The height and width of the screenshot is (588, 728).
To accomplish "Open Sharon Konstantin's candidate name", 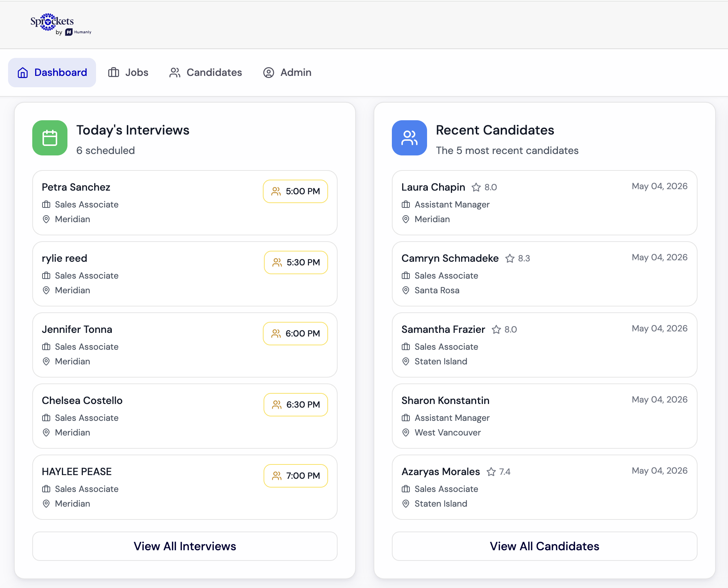I will click(x=445, y=400).
